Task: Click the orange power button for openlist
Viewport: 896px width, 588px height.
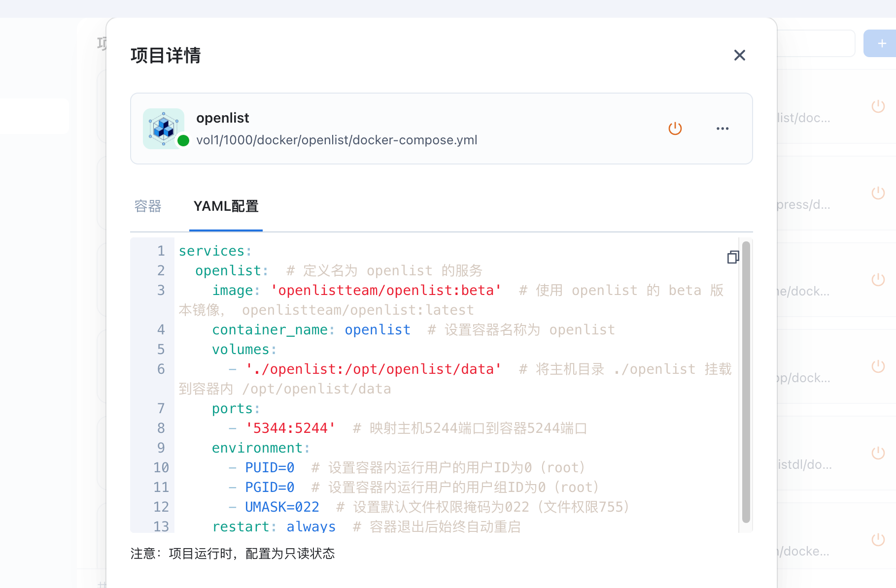Action: [x=675, y=129]
